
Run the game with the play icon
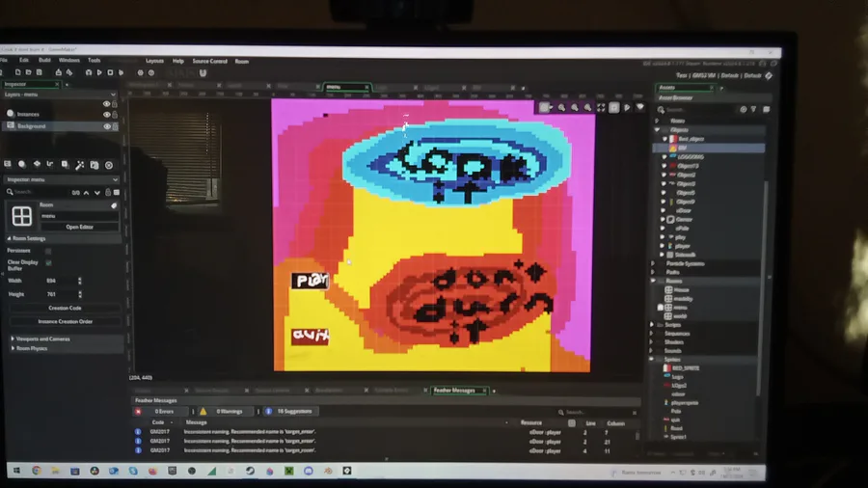99,72
